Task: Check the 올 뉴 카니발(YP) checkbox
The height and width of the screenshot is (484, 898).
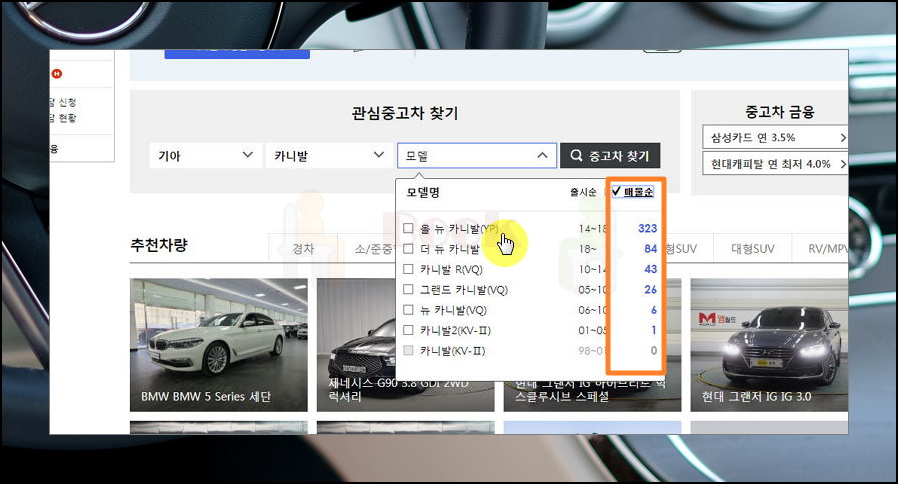Action: click(x=408, y=229)
